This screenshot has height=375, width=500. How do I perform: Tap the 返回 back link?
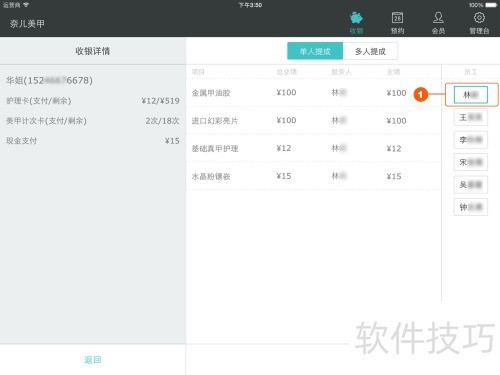coord(93,360)
